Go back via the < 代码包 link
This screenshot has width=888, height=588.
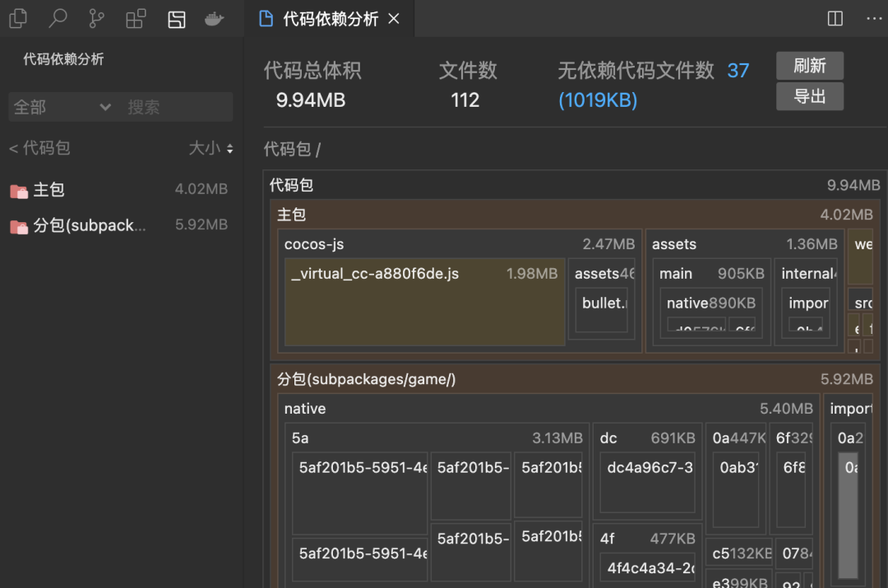click(x=39, y=148)
